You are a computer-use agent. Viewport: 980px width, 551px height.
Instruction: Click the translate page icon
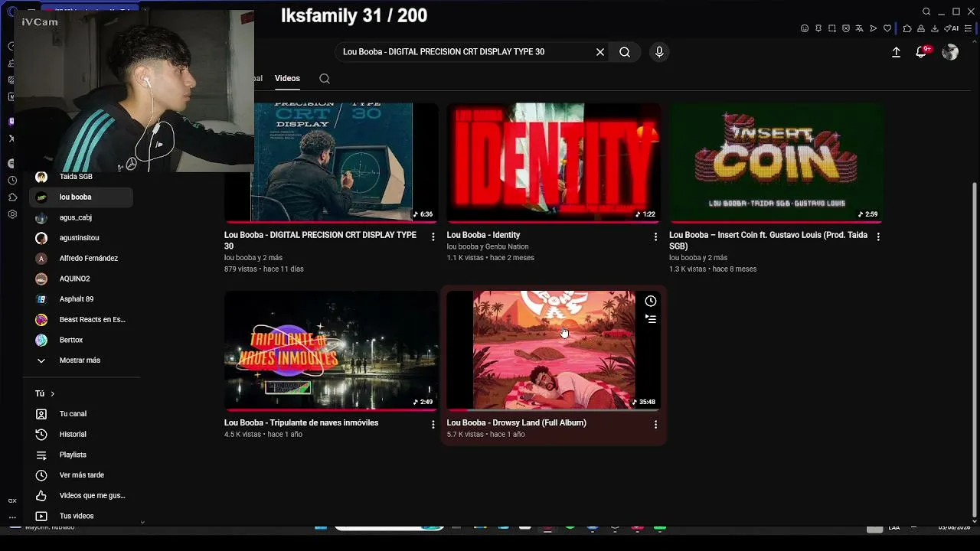860,28
